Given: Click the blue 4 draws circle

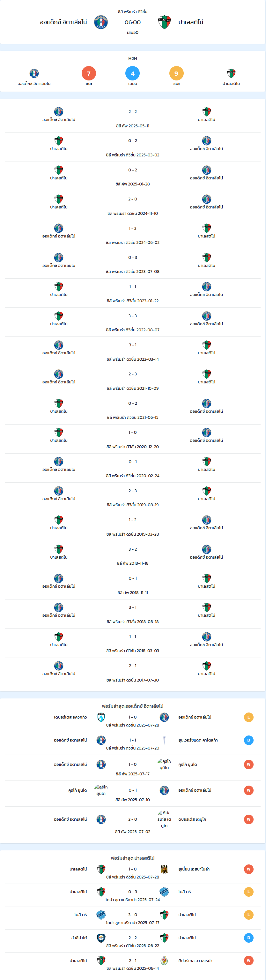Looking at the screenshot, I should pyautogui.click(x=133, y=73).
